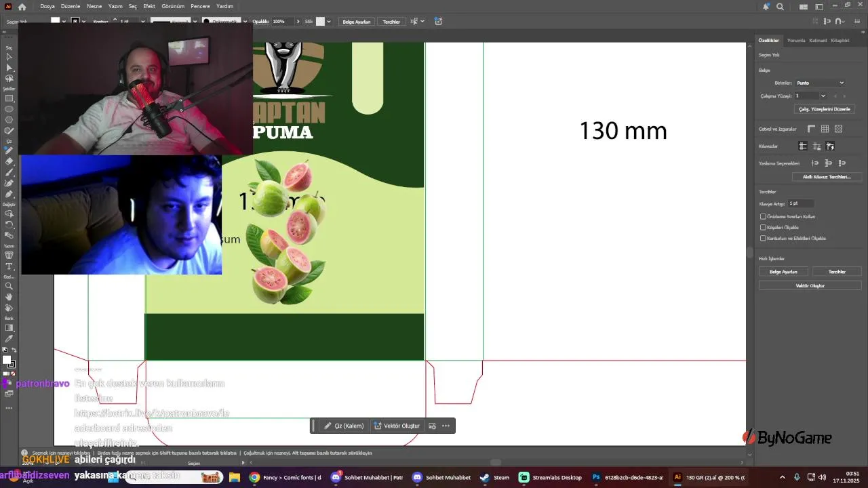Click Akıllı Kılavuz Tercihleri button
Image resolution: width=868 pixels, height=488 pixels.
pos(827,177)
